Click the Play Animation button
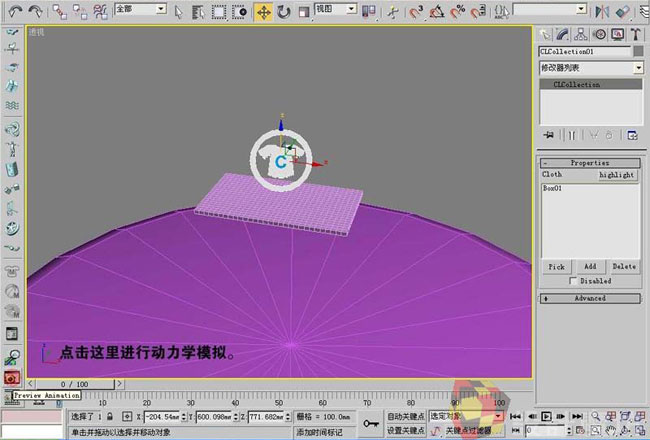 (x=546, y=416)
